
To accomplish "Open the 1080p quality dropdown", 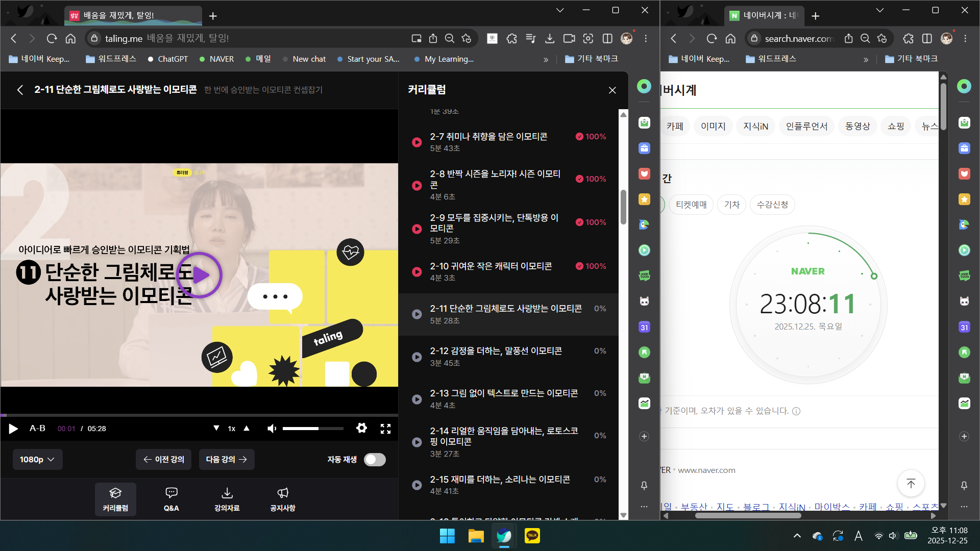I will coord(37,460).
